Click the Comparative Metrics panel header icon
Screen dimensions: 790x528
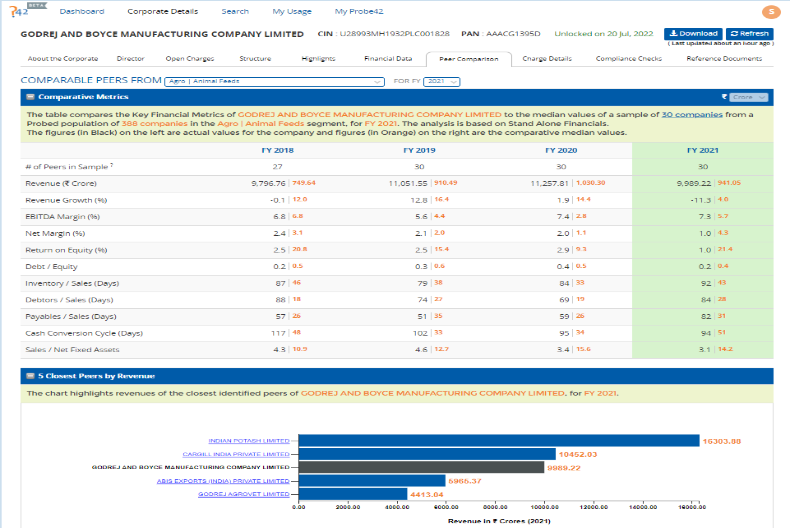(30, 97)
